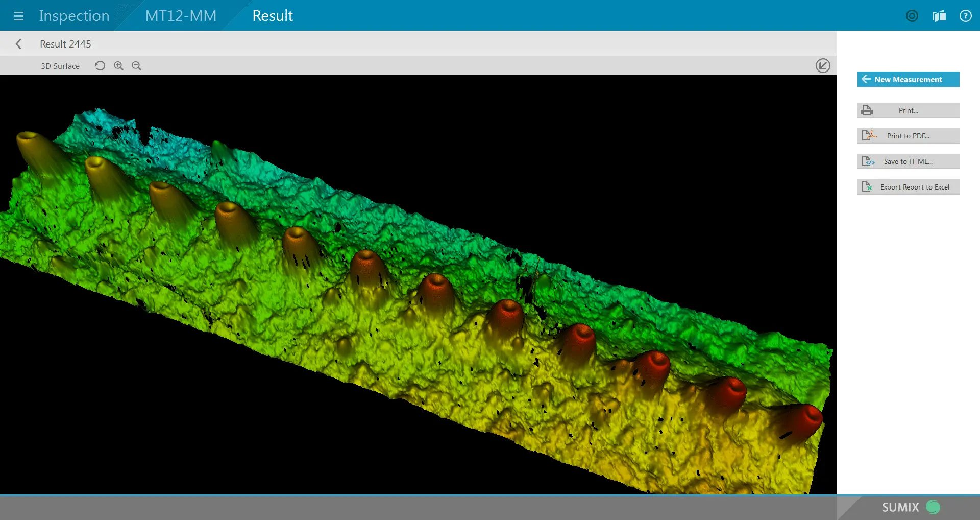This screenshot has width=980, height=520.
Task: Click the Print to PDF button
Action: (x=908, y=135)
